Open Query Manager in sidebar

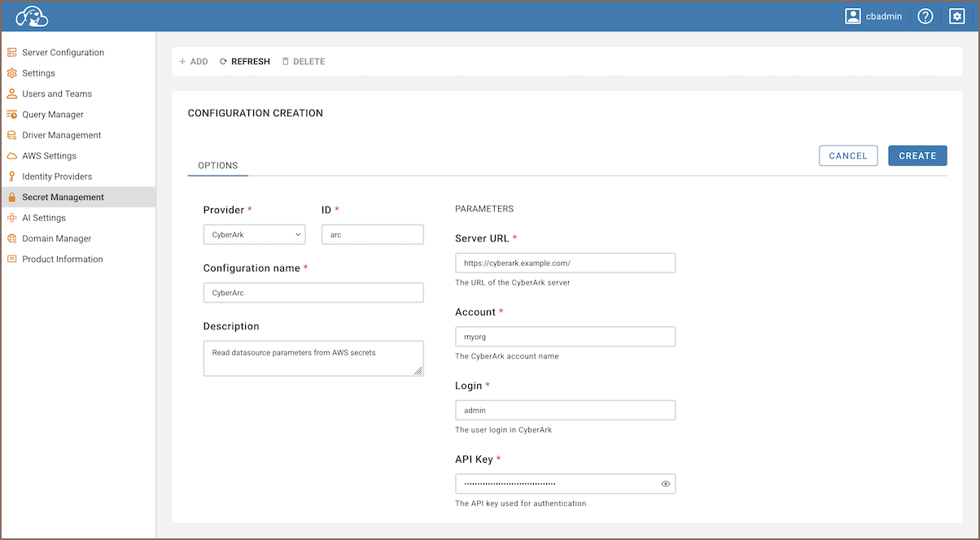click(53, 115)
